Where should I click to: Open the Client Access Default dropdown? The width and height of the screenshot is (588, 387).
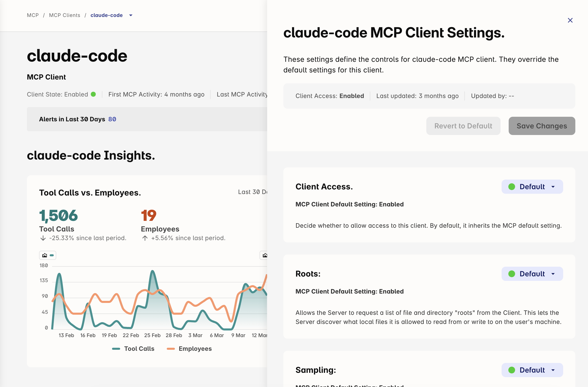tap(532, 187)
